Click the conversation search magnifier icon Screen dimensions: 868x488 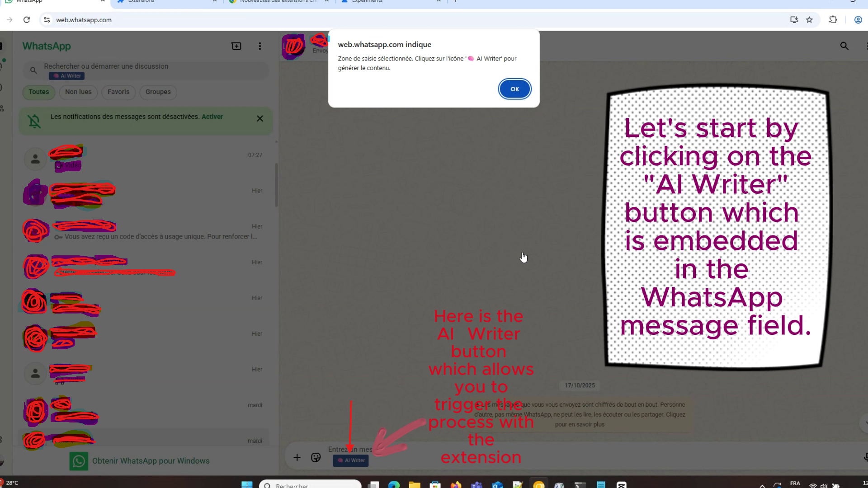(844, 46)
